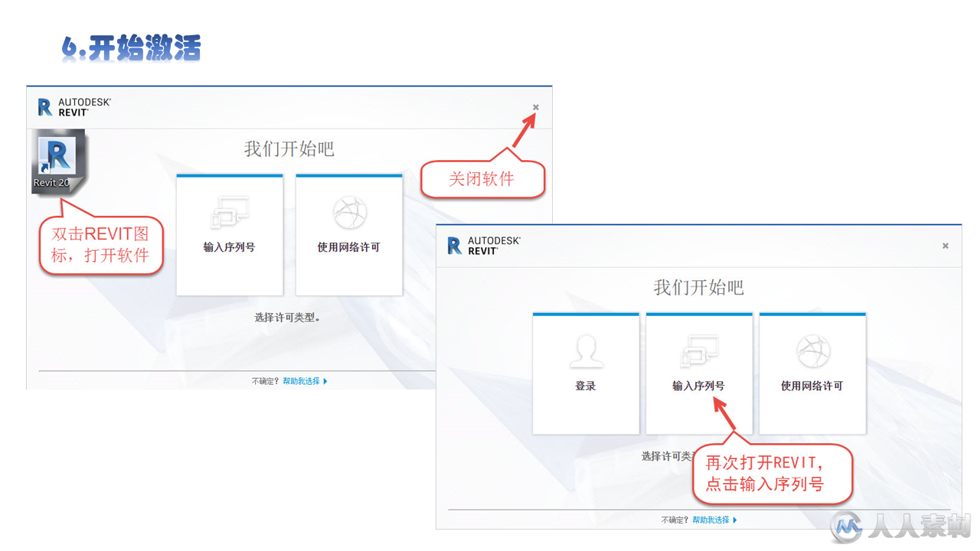980x551 pixels.
Task: Select 使用网络许可 card in back window
Action: (349, 235)
